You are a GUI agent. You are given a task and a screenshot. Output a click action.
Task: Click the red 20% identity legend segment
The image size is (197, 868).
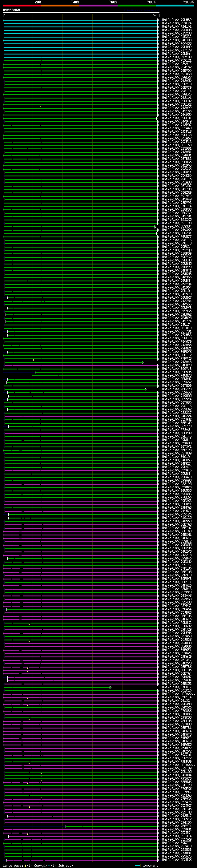[x=22, y=6]
